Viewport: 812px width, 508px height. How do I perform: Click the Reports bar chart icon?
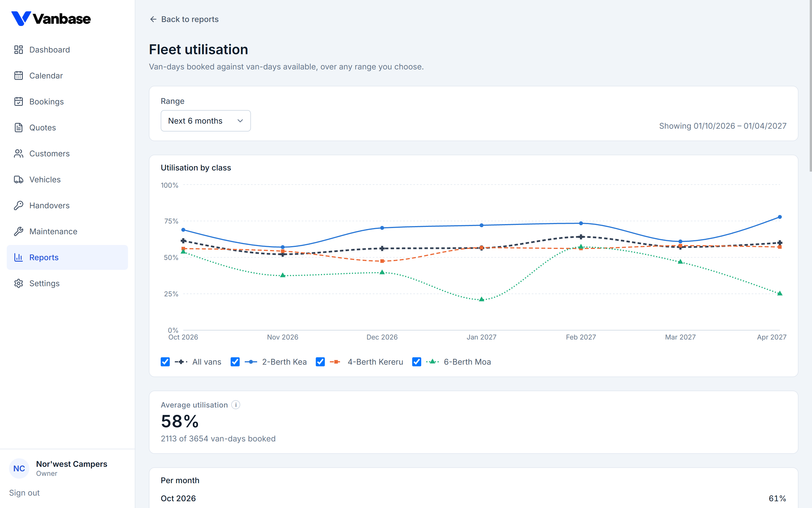pos(18,257)
